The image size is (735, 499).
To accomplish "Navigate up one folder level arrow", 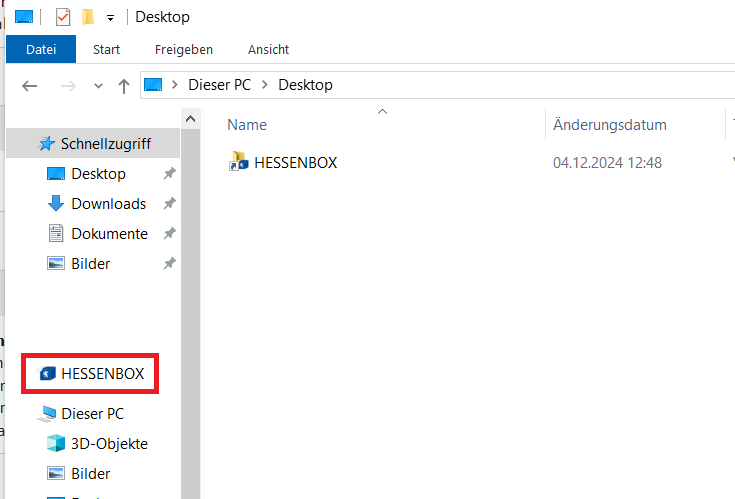I will tap(124, 86).
